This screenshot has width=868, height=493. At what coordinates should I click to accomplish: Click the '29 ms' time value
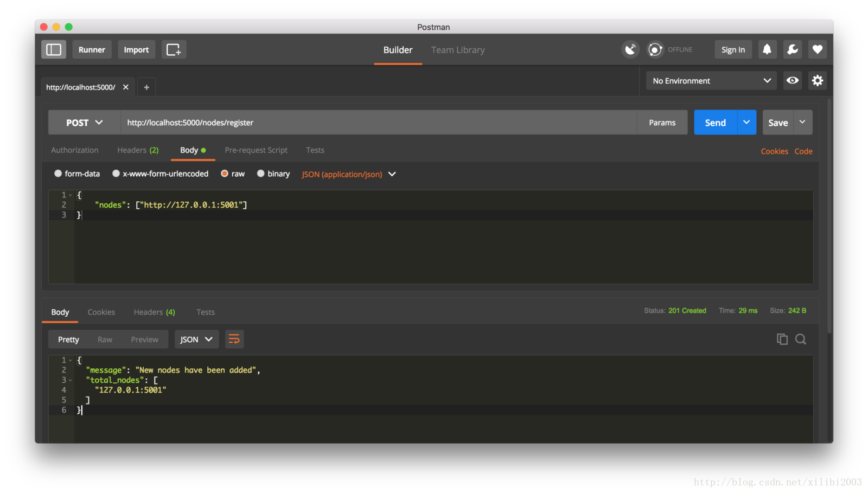(748, 311)
